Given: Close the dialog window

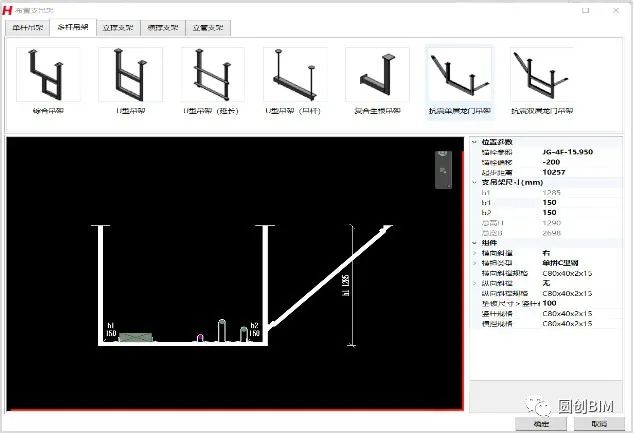Looking at the screenshot, I should click(616, 11).
